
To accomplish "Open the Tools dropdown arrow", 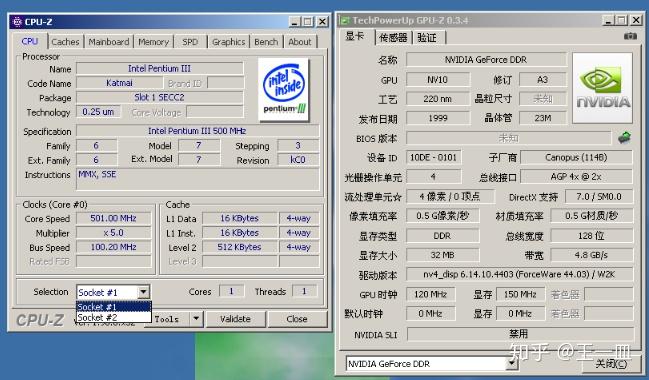I will 196,319.
